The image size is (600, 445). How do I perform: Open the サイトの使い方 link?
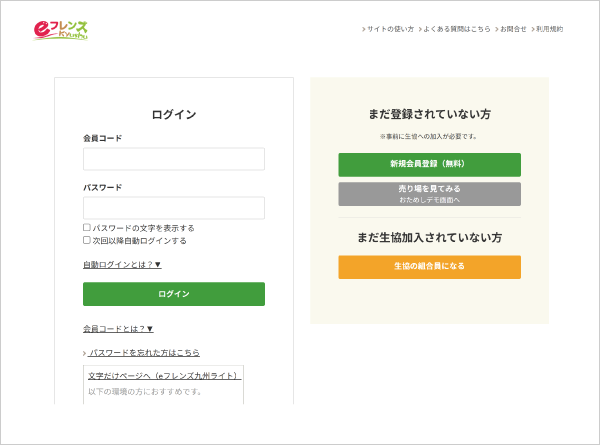[x=389, y=29]
